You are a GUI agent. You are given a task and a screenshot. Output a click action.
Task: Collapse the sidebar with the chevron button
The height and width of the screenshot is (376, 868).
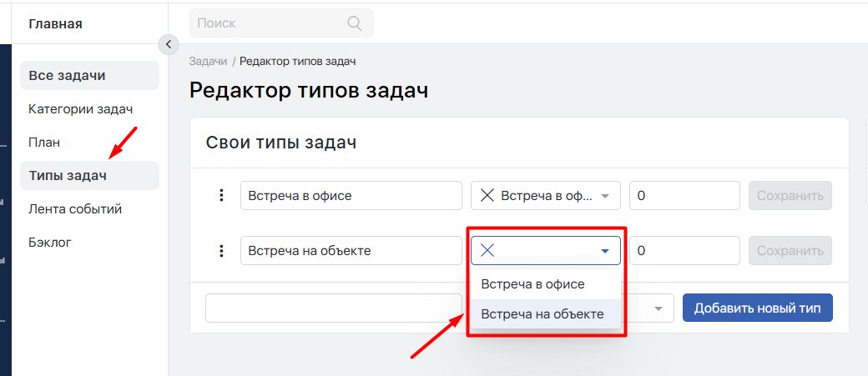[x=169, y=44]
